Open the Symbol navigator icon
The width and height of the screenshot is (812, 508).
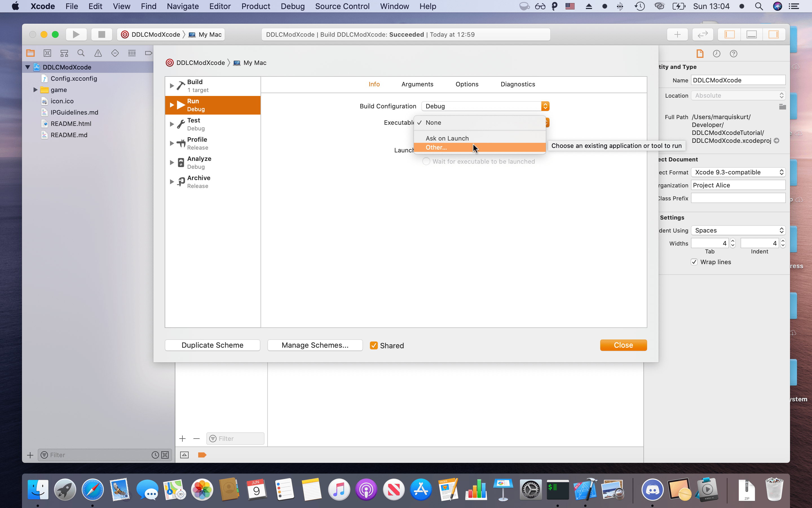click(x=64, y=53)
